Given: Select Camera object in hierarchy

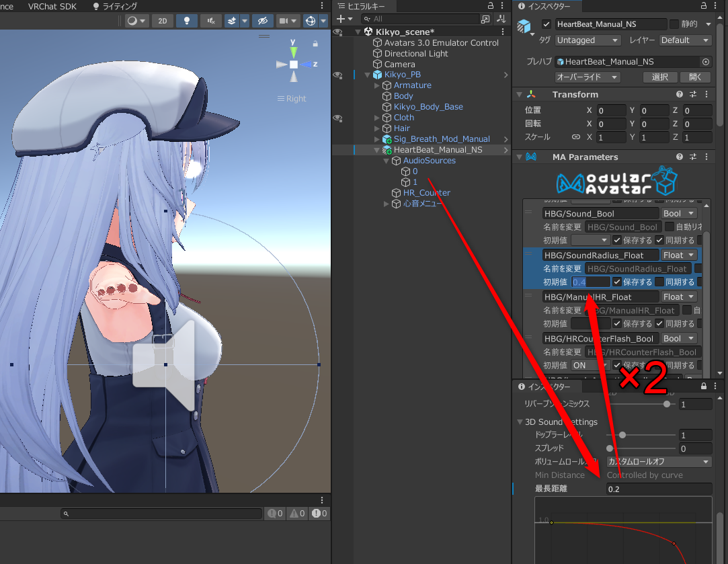Looking at the screenshot, I should coord(399,64).
